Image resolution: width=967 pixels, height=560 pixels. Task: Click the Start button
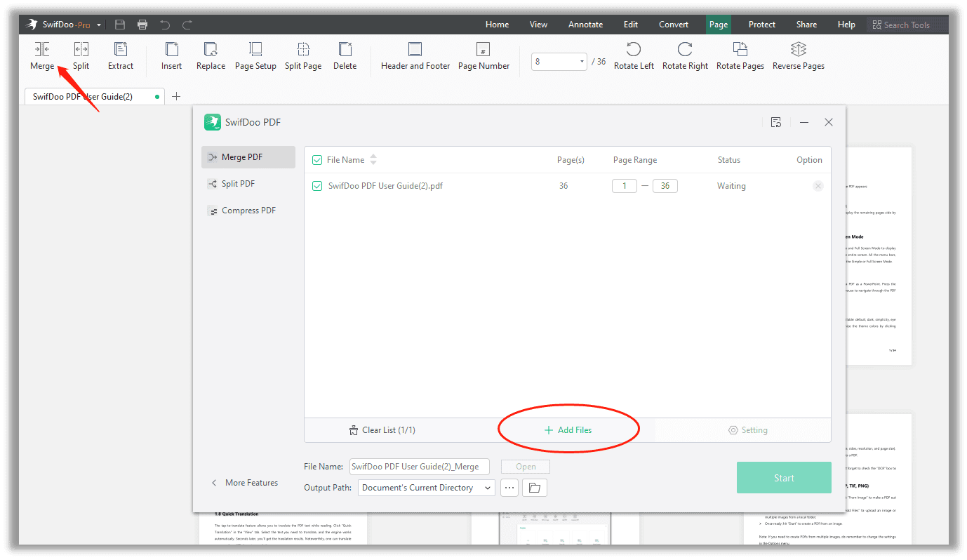coord(784,478)
